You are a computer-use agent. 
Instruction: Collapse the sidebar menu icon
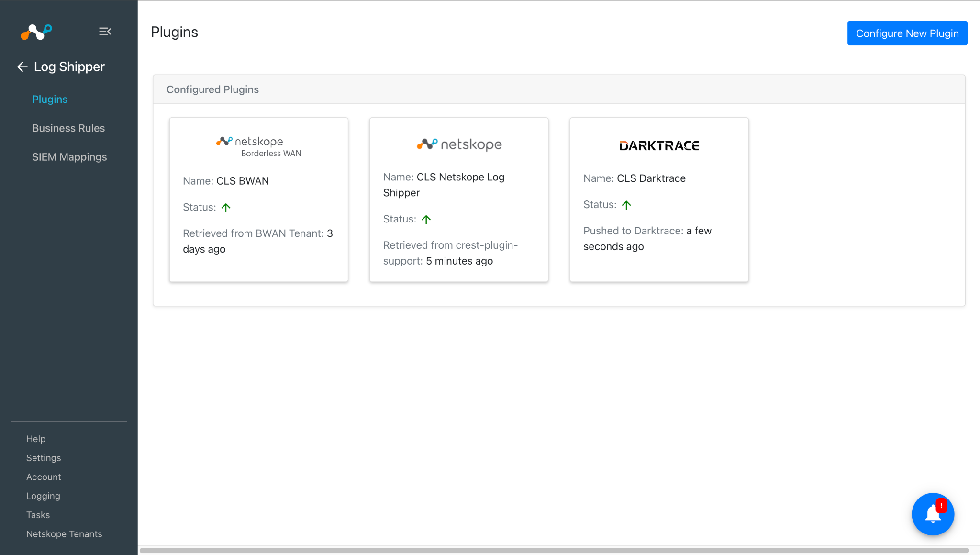tap(105, 32)
